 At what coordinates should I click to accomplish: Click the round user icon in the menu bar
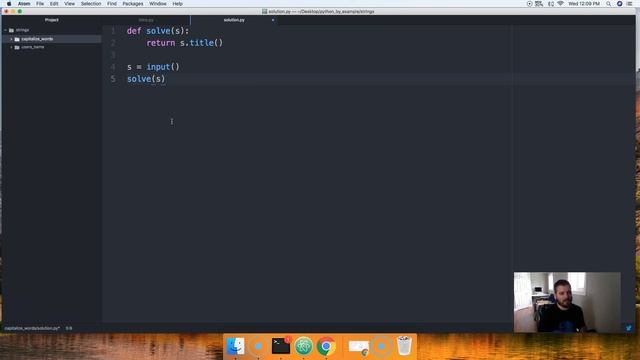(619, 4)
